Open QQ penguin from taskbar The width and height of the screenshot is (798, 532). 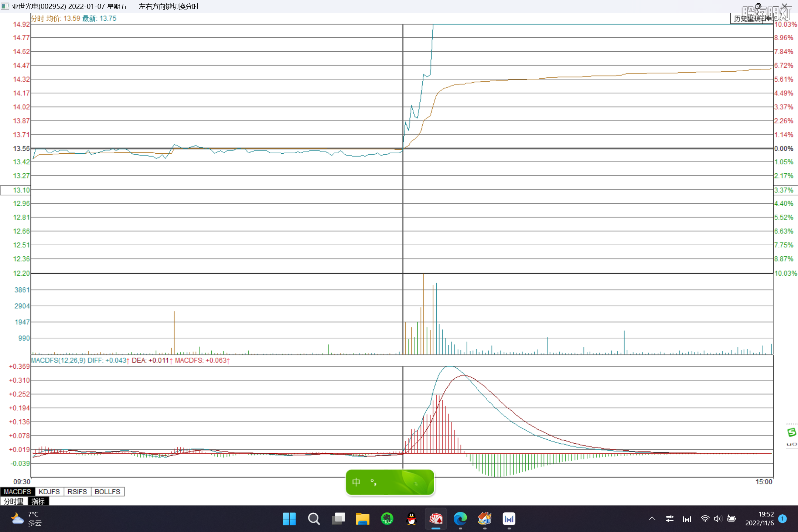coord(411,519)
